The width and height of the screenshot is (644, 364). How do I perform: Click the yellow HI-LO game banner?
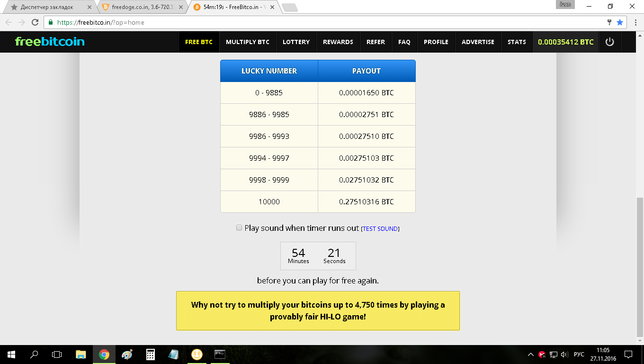[x=318, y=311]
